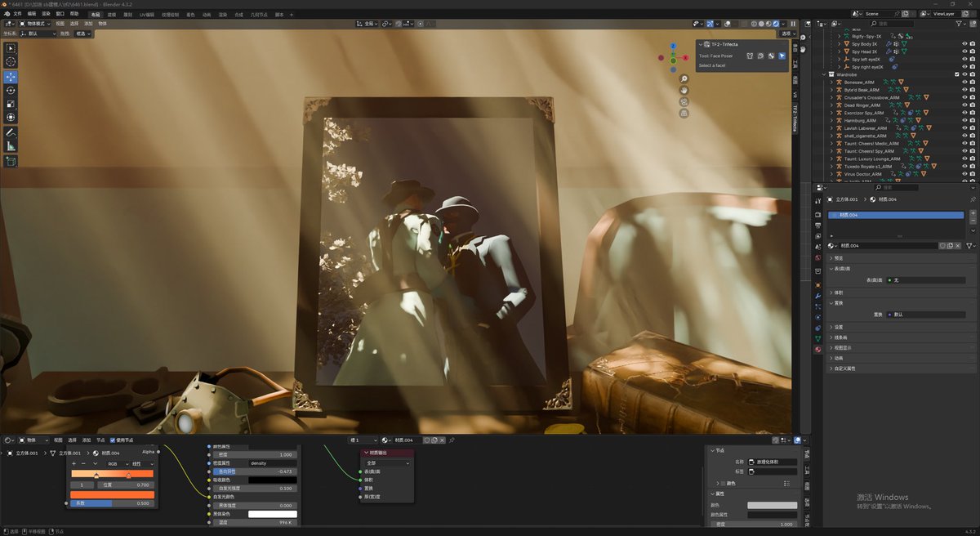This screenshot has width=980, height=536.
Task: Uncheck Wardrobe collection checkbox
Action: point(956,74)
